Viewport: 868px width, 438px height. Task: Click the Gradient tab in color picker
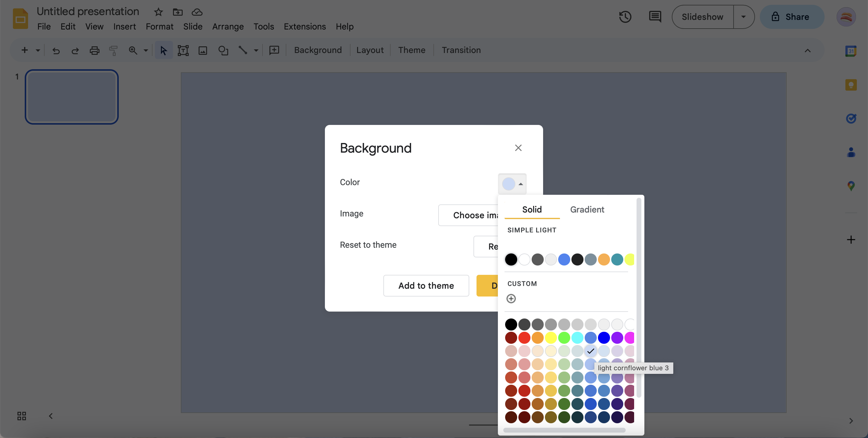click(x=587, y=210)
